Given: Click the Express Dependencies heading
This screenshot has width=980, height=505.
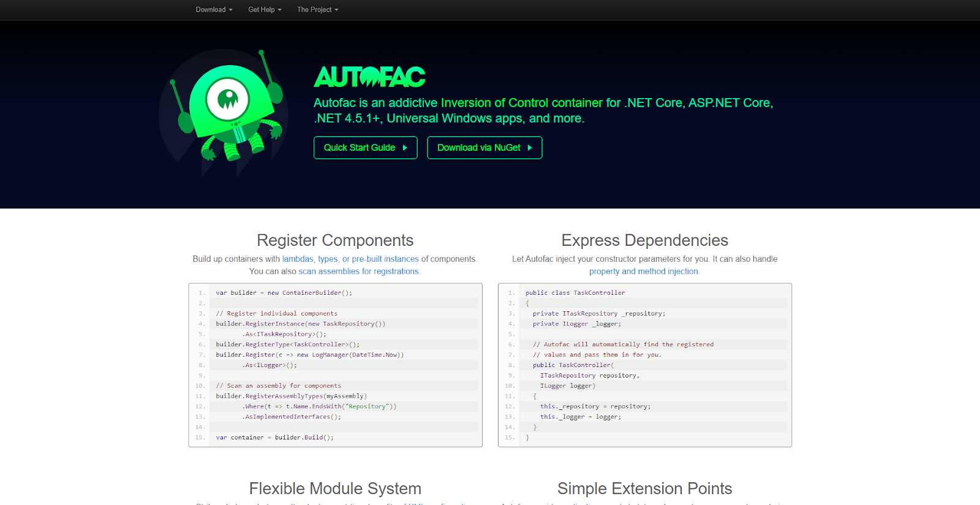Looking at the screenshot, I should pyautogui.click(x=645, y=240).
